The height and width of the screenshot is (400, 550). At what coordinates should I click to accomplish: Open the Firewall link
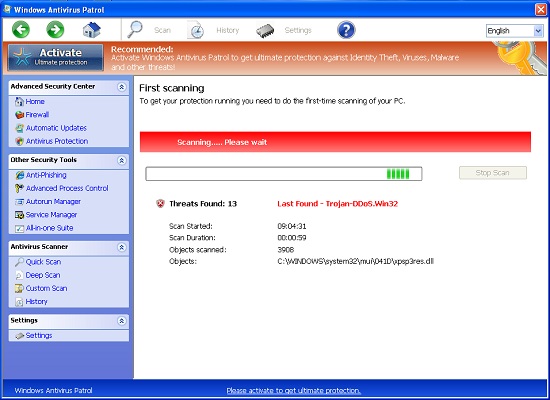(37, 115)
